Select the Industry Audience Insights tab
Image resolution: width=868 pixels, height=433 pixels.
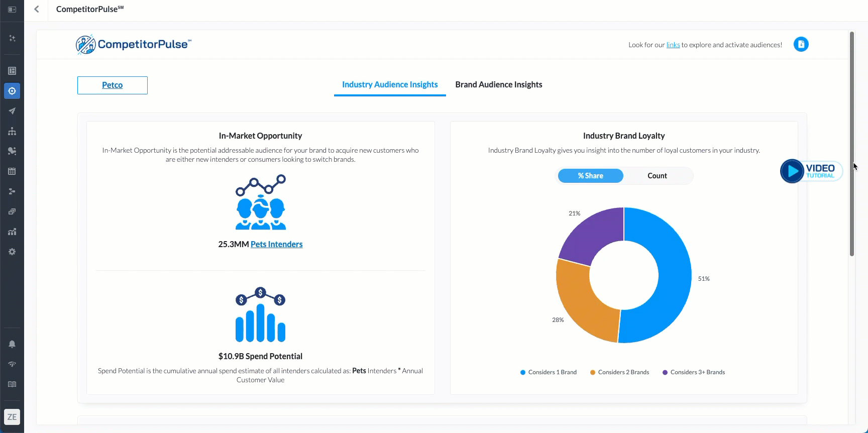click(390, 84)
